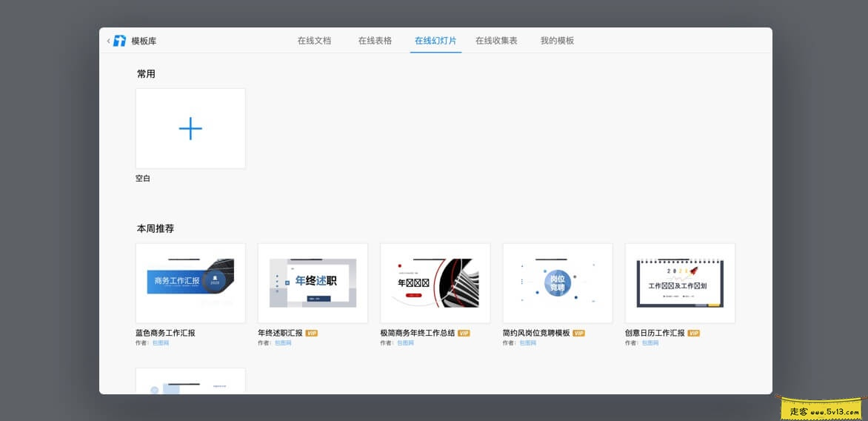This screenshot has height=421, width=868.
Task: Click the blue plus icon for blank slide
Action: point(190,128)
